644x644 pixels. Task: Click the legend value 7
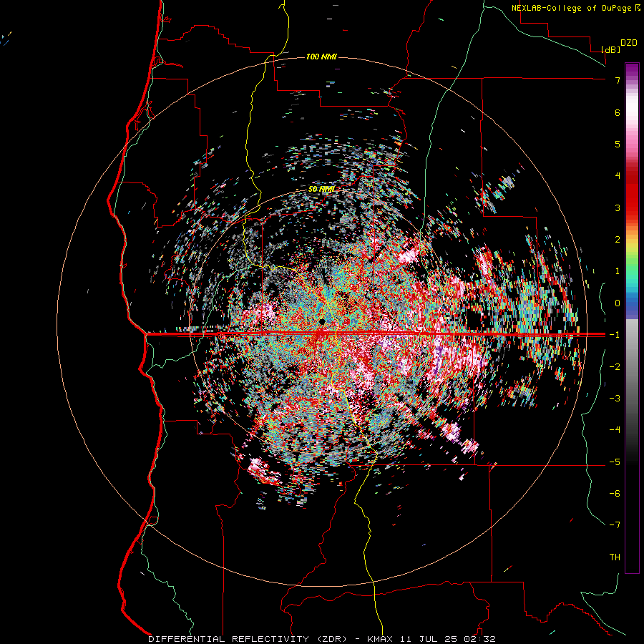coord(618,80)
